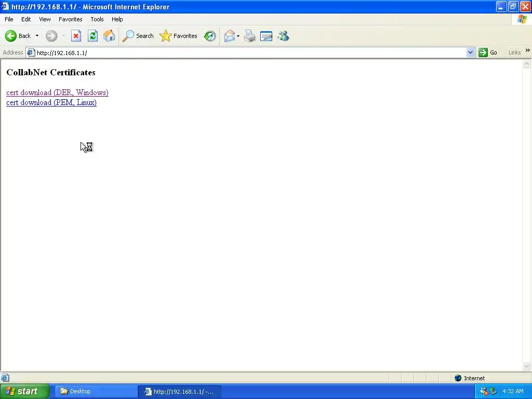Click the Links toolbar label
532x399 pixels.
coord(514,52)
